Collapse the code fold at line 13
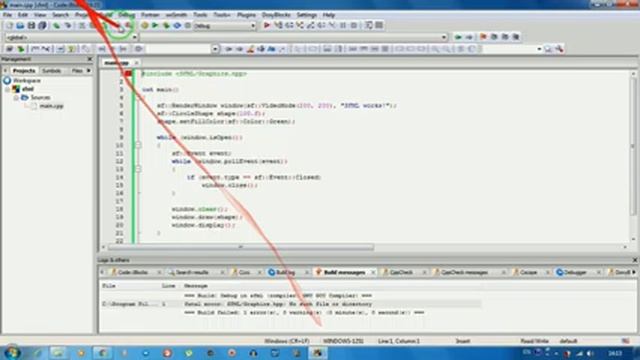Image resolution: width=640 pixels, height=360 pixels. (x=138, y=169)
